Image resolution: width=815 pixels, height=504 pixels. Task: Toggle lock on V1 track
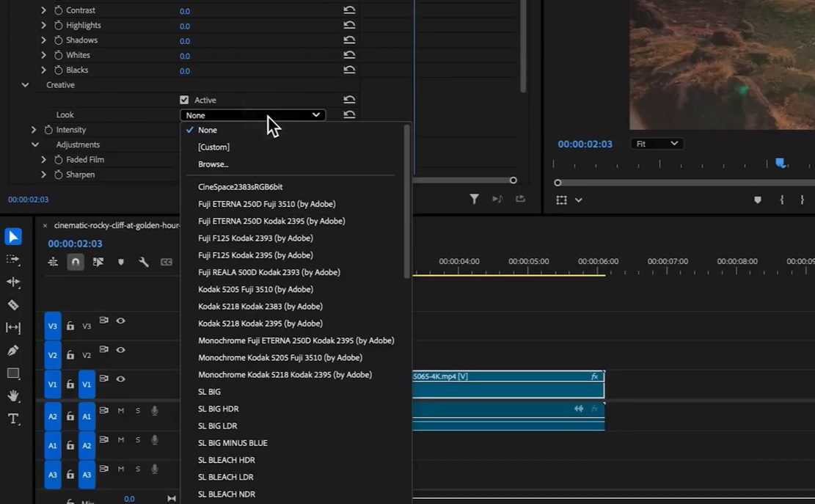click(x=70, y=384)
